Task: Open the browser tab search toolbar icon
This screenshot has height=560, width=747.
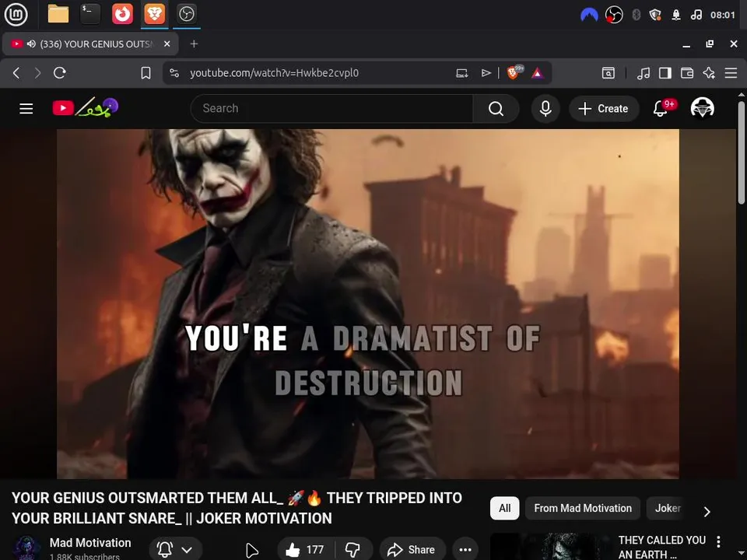Action: (x=608, y=73)
